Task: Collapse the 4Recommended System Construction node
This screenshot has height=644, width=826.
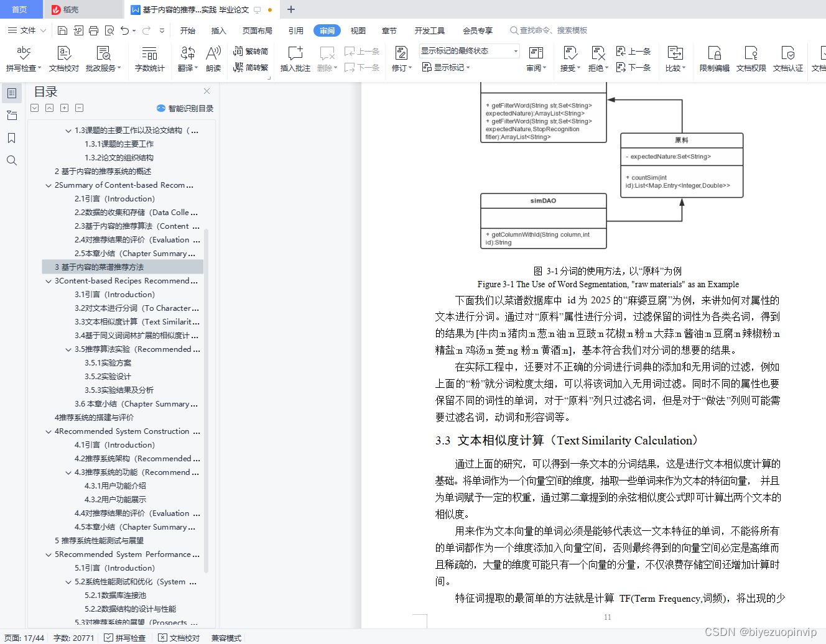Action: pos(49,431)
